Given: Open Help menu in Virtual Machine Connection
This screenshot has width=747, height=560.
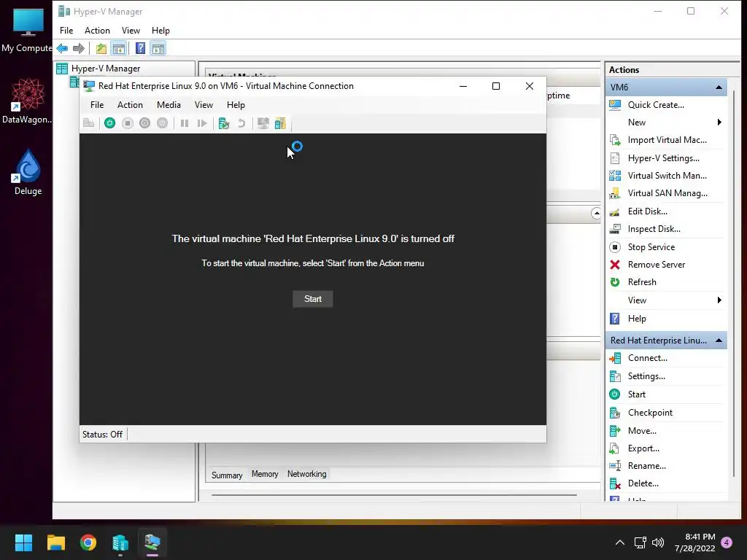Looking at the screenshot, I should click(236, 105).
